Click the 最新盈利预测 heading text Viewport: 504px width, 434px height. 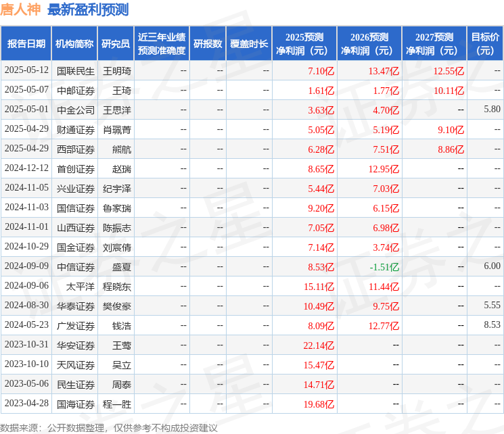click(x=88, y=9)
